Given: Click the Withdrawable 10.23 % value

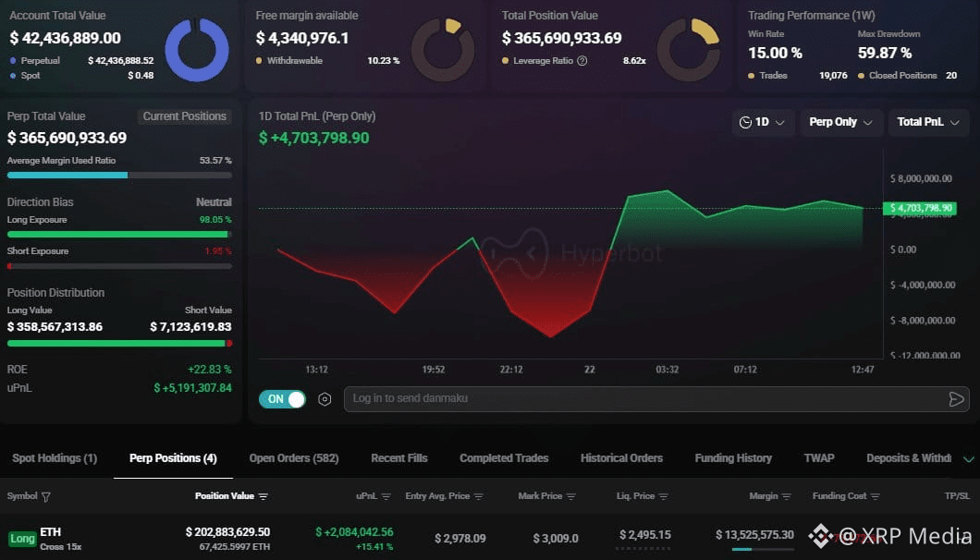Looking at the screenshot, I should [x=383, y=61].
